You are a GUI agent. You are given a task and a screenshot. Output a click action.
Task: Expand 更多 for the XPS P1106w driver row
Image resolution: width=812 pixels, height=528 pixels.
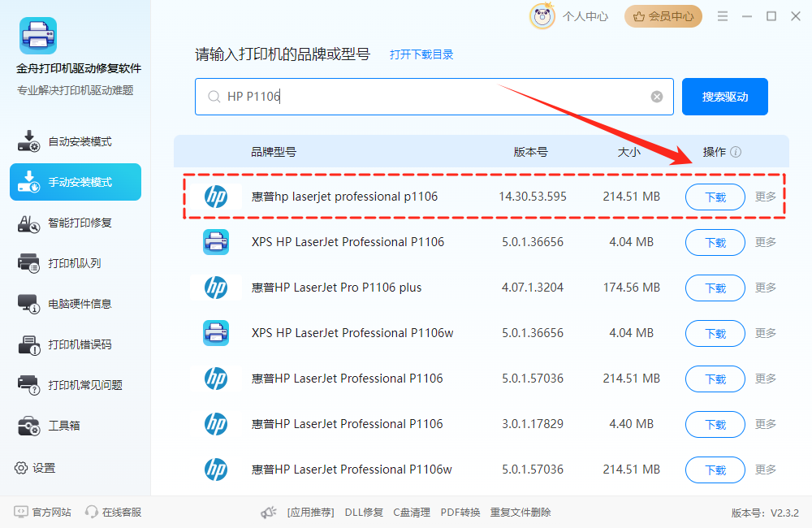tap(765, 333)
